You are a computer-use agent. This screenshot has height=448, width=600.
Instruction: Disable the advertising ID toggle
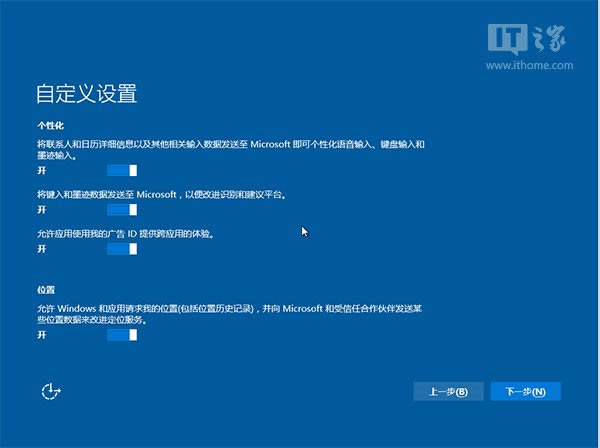pyautogui.click(x=122, y=249)
